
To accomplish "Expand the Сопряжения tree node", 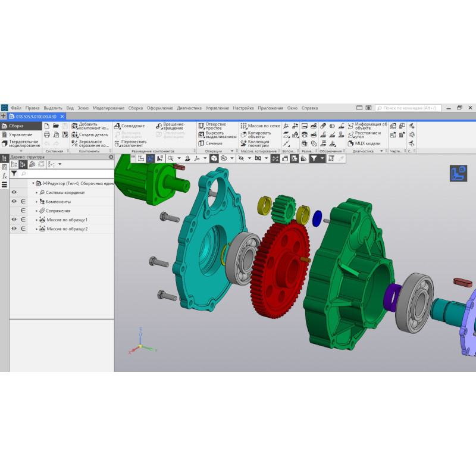I will [37, 211].
